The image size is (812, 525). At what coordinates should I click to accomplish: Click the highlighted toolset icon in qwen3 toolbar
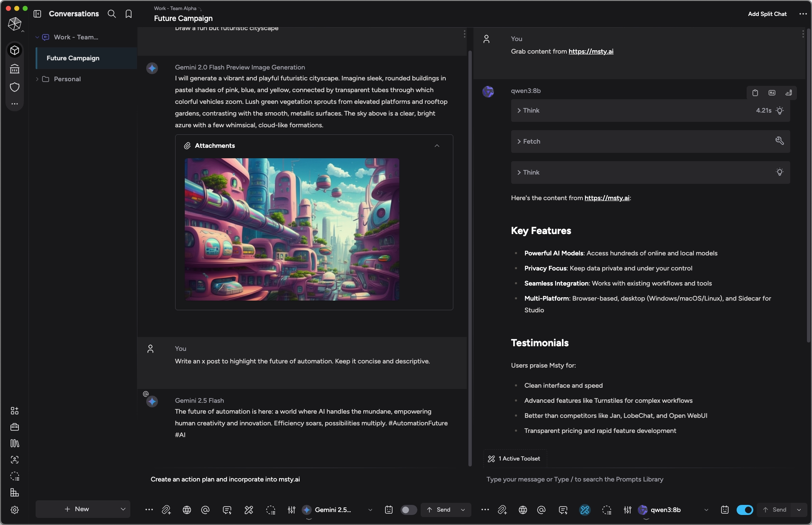tap(585, 510)
